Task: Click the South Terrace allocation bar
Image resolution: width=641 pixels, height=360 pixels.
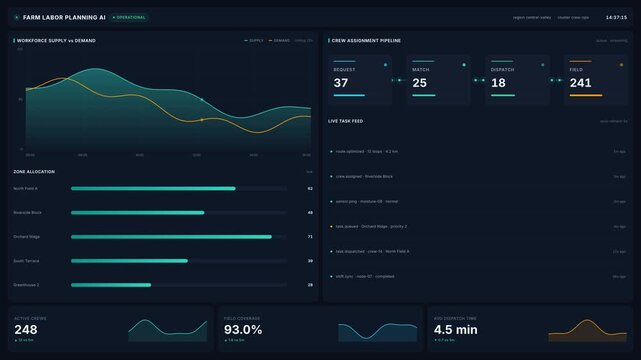Action: pyautogui.click(x=179, y=261)
